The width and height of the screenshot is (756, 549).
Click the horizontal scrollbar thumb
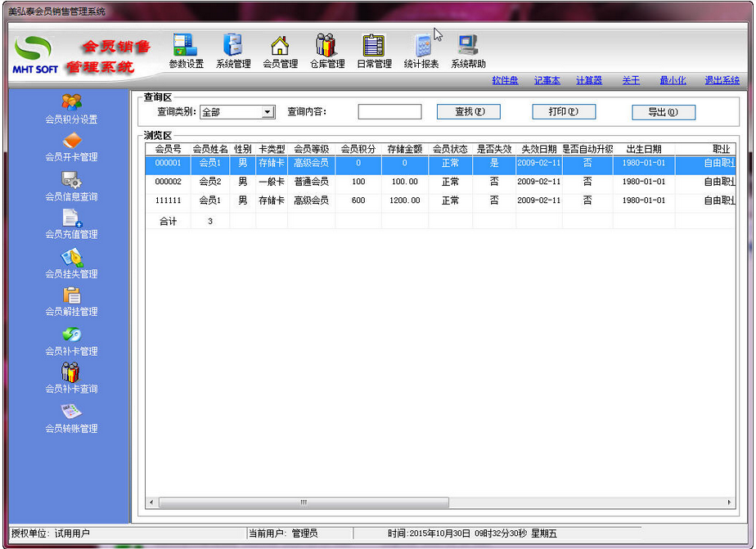point(304,502)
